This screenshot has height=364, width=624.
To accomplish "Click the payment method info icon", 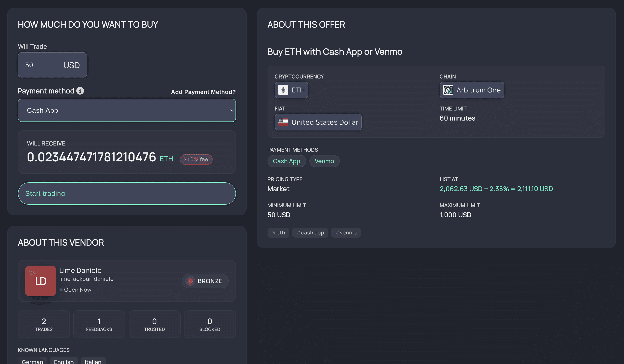I will pyautogui.click(x=80, y=91).
